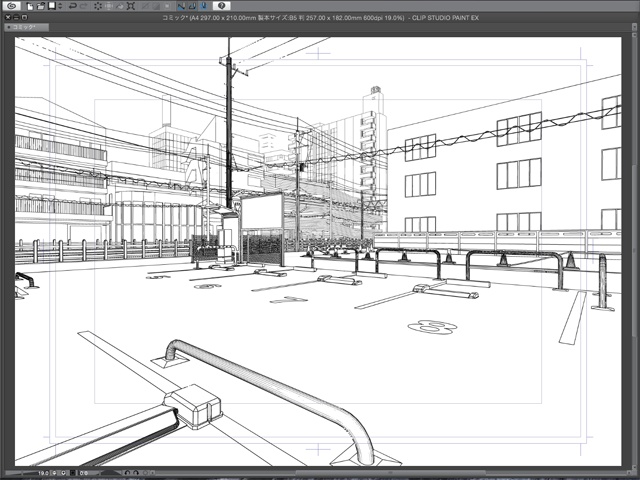Click the canvas rotation slider
This screenshot has width=640, height=480.
point(111,473)
